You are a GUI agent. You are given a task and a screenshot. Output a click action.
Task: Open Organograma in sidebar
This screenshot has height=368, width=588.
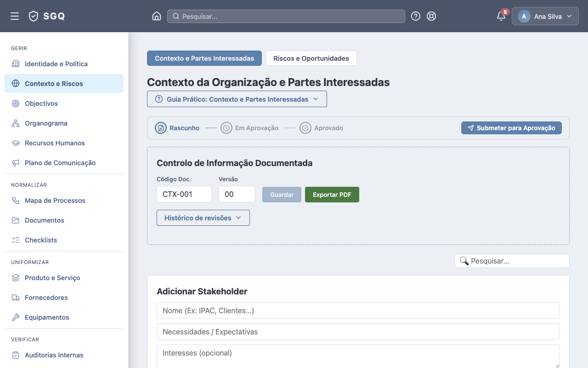(x=64, y=123)
